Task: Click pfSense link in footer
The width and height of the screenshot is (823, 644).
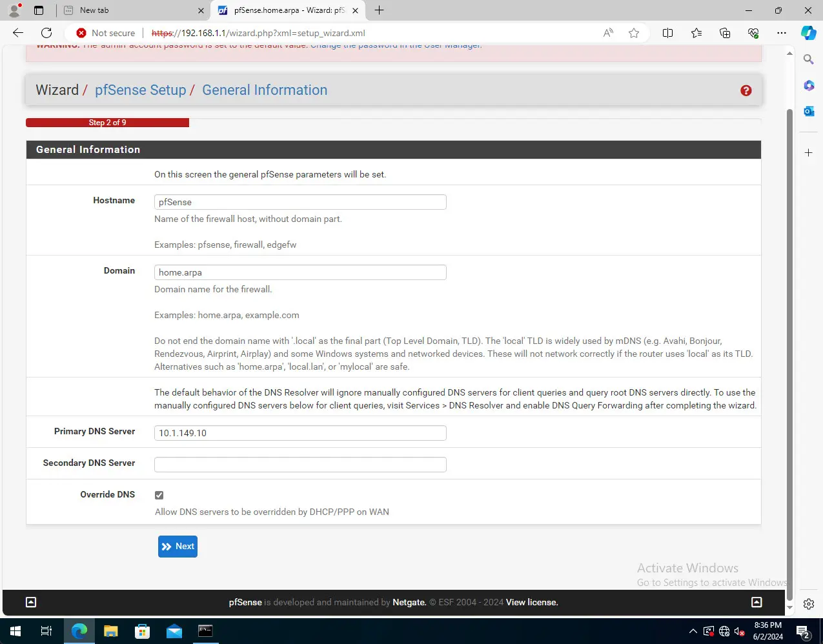Action: pyautogui.click(x=245, y=602)
